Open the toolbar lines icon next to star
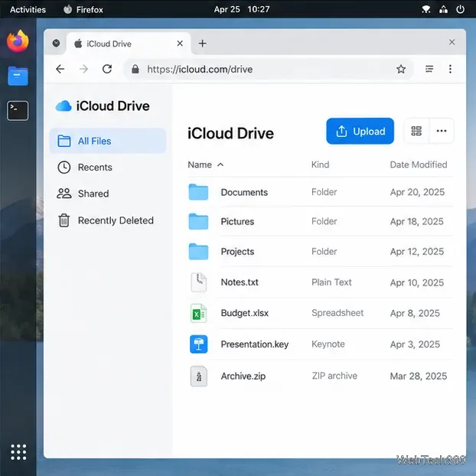Image resolution: width=476 pixels, height=476 pixels. pos(429,69)
